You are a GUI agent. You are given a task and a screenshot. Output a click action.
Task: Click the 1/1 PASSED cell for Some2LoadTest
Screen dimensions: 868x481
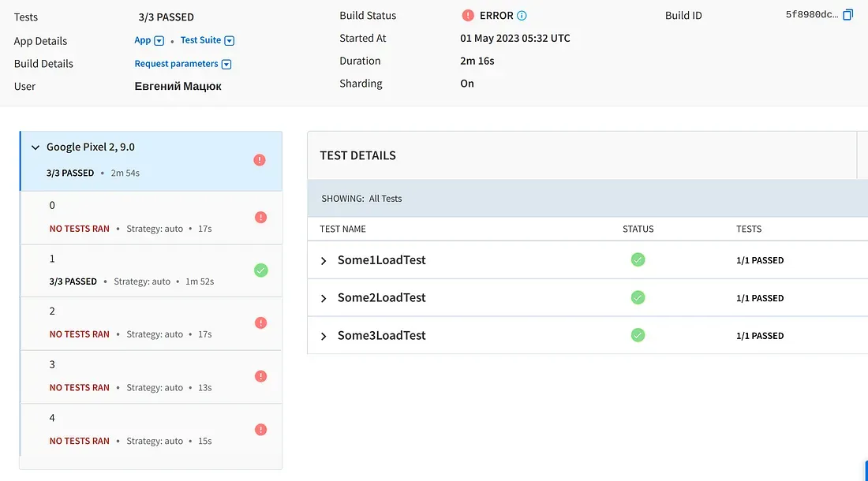(759, 298)
